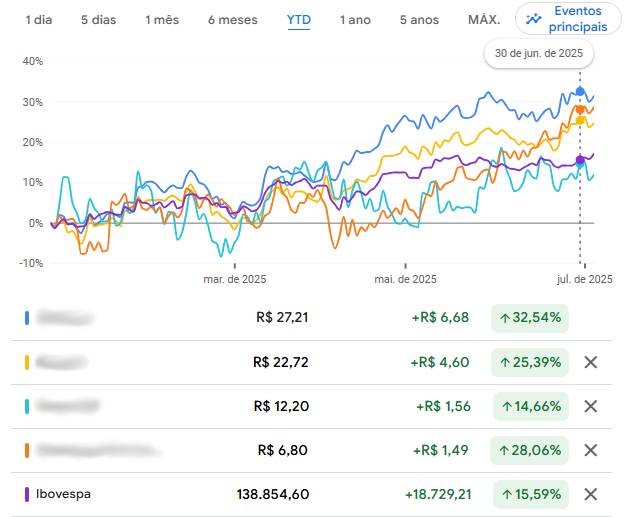Click the purple Ibovespa color marker
Screen dimensions: 629x517
(27, 494)
